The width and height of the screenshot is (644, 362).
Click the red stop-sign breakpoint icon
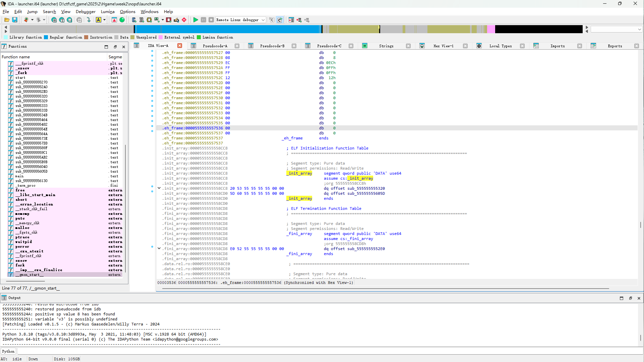tap(184, 20)
